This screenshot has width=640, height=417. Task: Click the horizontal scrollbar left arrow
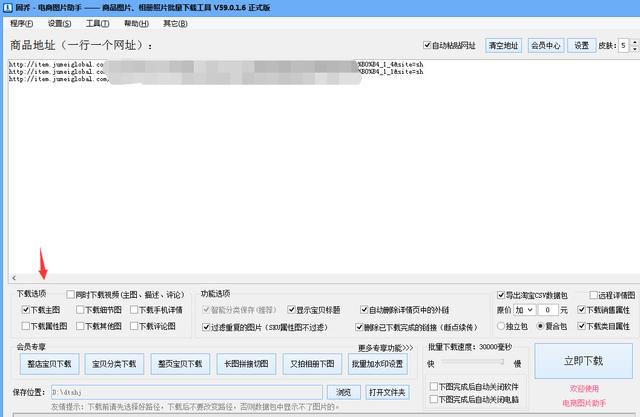coord(14,277)
